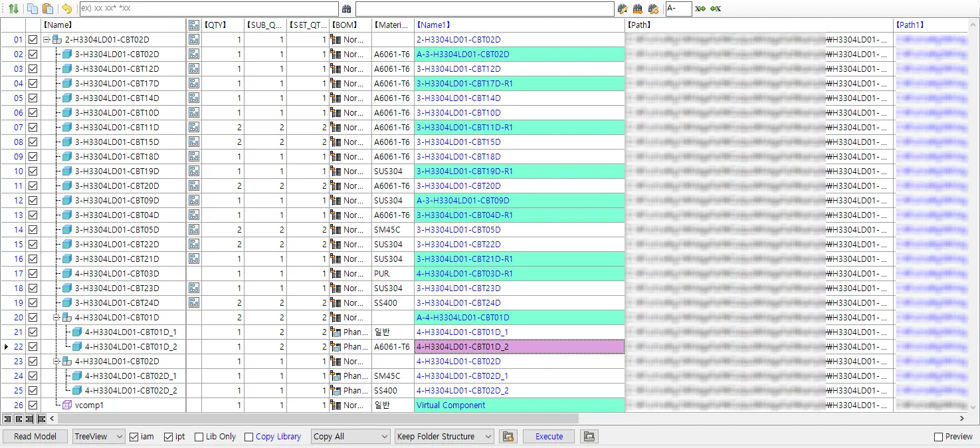Click the filter input field with the xx placeholder

pyautogui.click(x=208, y=9)
